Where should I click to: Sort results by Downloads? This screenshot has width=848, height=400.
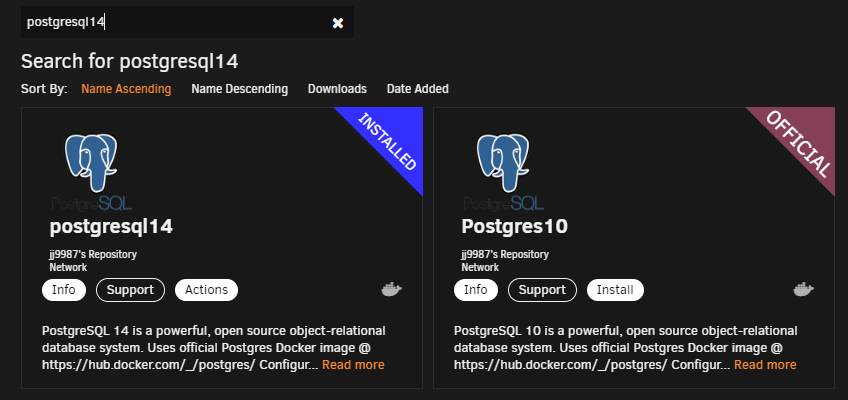tap(337, 89)
